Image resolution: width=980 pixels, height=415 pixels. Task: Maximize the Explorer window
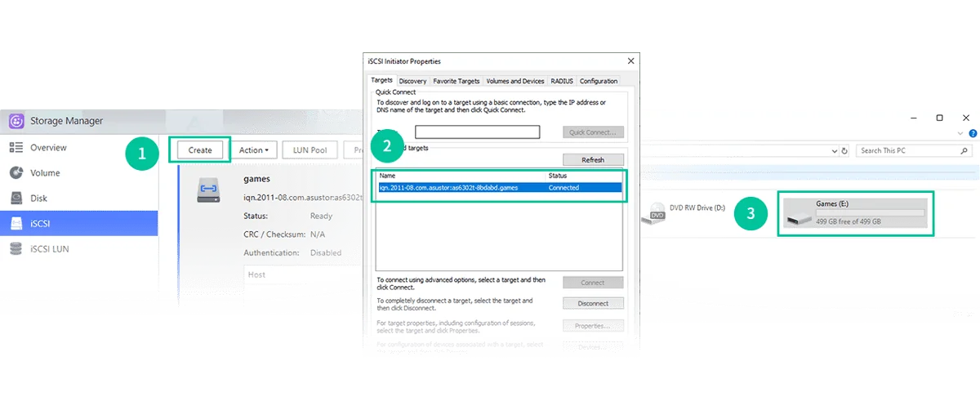pyautogui.click(x=939, y=118)
